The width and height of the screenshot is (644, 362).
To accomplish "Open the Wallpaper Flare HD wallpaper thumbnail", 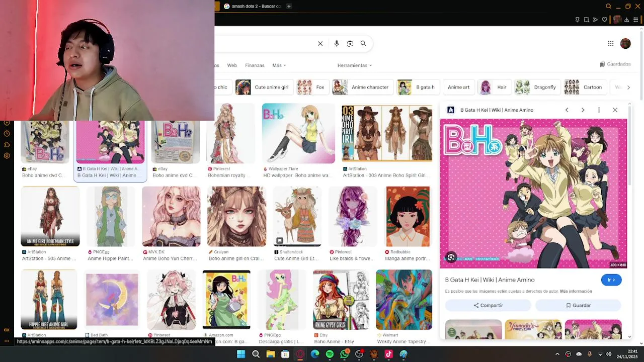I will (298, 133).
